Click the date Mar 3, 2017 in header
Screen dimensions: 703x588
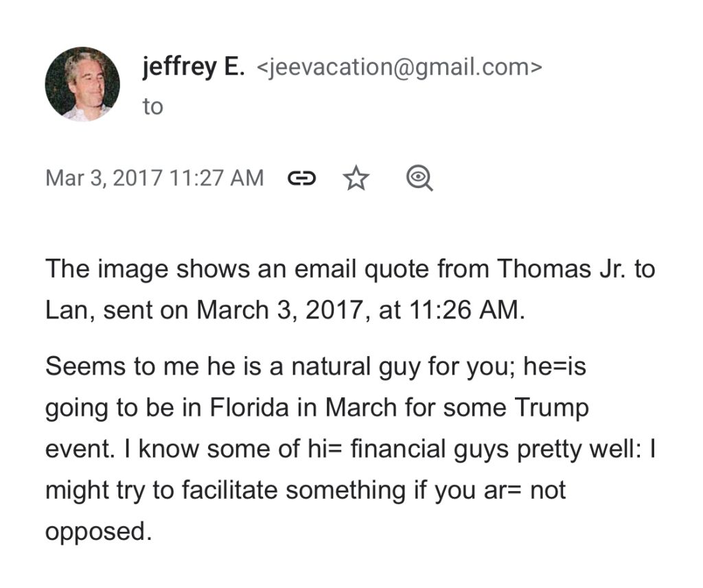(x=103, y=178)
